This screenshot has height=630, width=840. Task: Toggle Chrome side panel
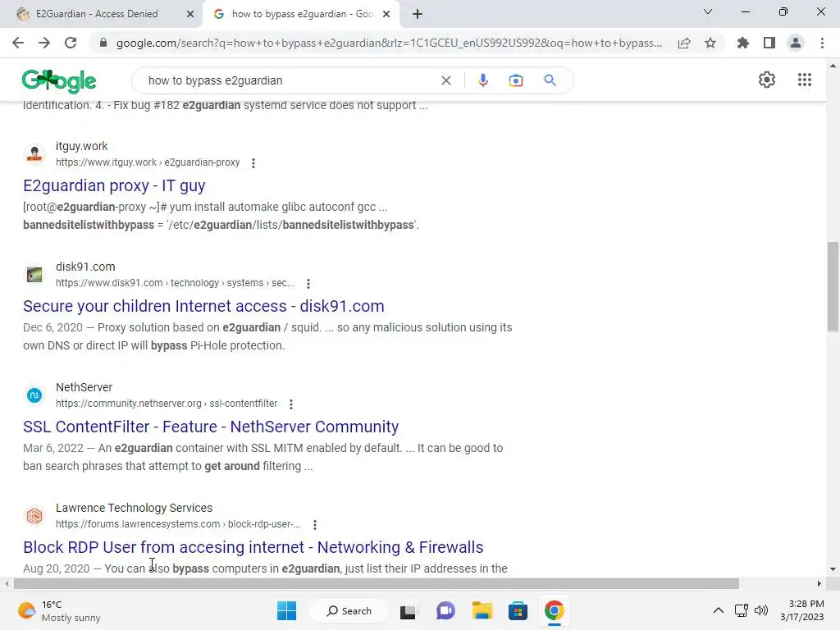769,43
